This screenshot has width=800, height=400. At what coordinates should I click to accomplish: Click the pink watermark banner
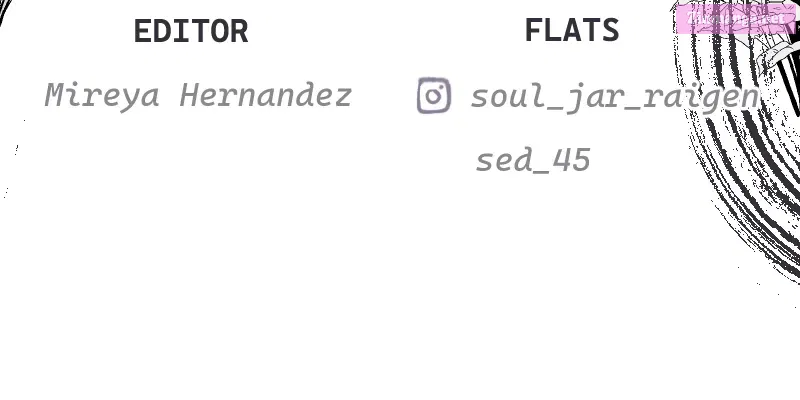(736, 19)
